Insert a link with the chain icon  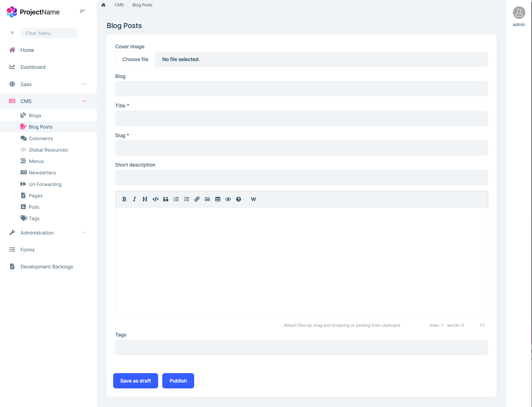pos(197,199)
